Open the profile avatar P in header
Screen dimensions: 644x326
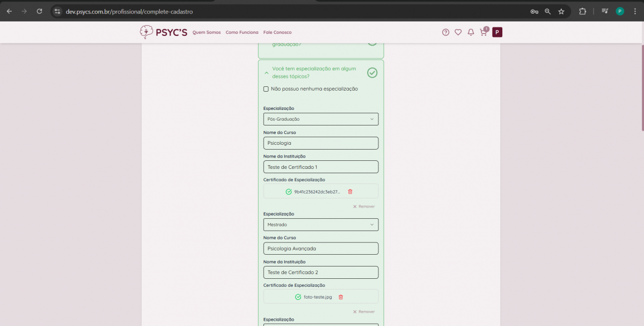pyautogui.click(x=497, y=32)
